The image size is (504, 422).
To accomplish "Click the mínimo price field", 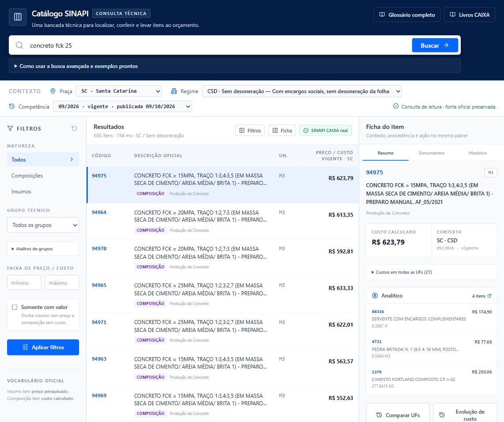I will [x=24, y=283].
